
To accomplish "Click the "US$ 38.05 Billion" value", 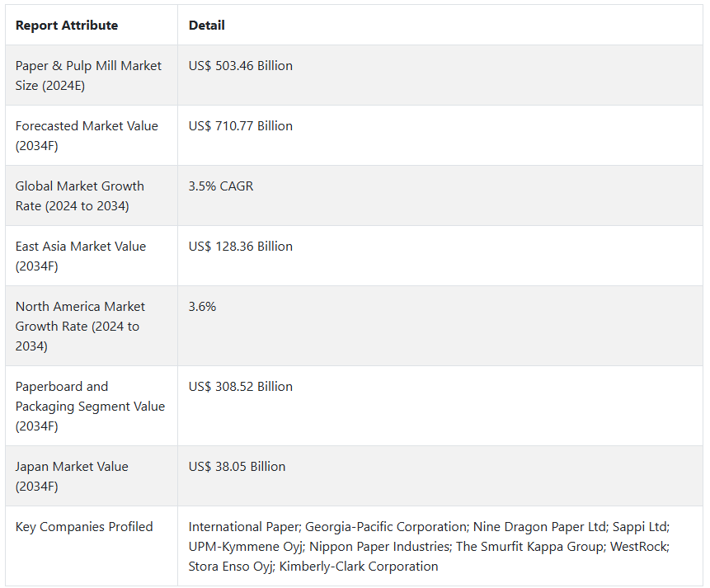I will (x=237, y=467).
